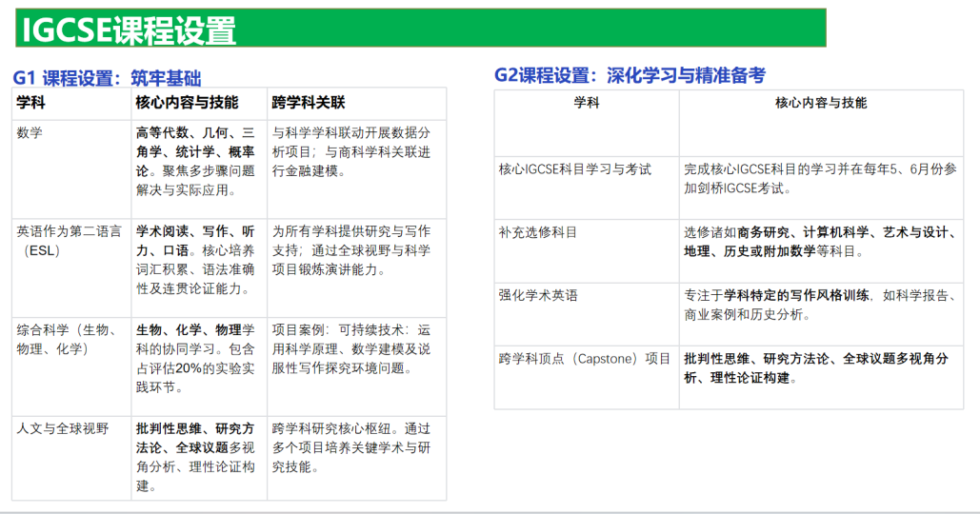Click the cell 项目案例：可持续技术
The width and height of the screenshot is (980, 514).
356,366
